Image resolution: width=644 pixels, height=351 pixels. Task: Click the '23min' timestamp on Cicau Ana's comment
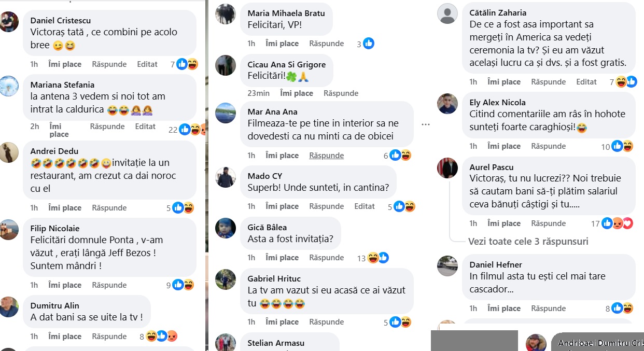(x=259, y=93)
